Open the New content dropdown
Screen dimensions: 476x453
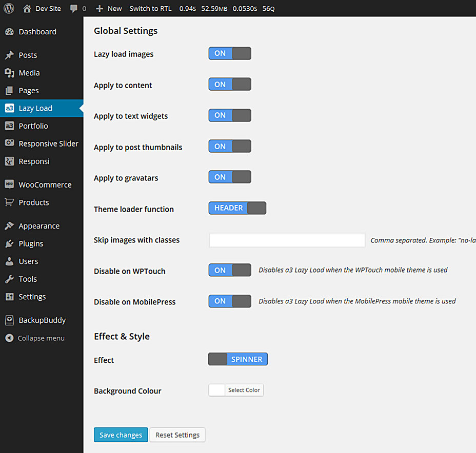point(109,9)
